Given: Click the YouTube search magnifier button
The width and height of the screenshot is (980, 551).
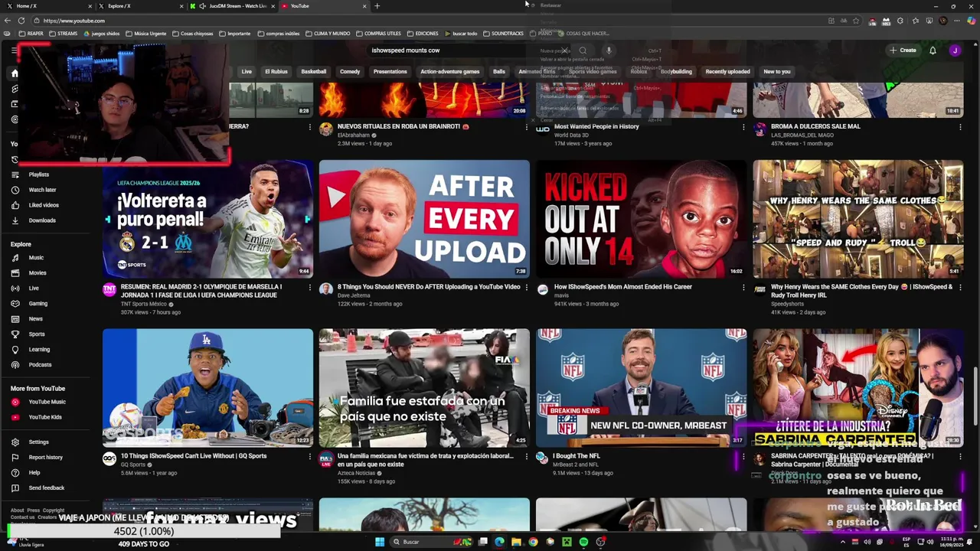Looking at the screenshot, I should [583, 51].
